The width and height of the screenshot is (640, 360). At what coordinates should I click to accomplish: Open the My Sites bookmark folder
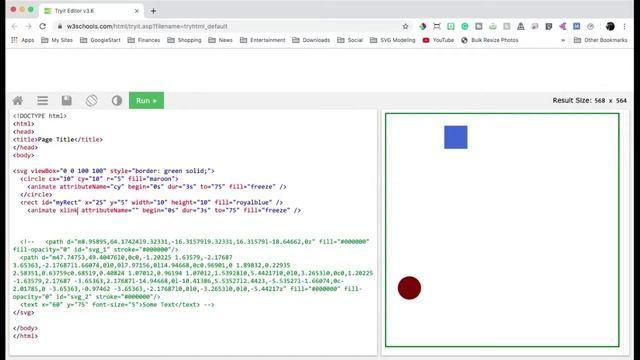click(57, 40)
